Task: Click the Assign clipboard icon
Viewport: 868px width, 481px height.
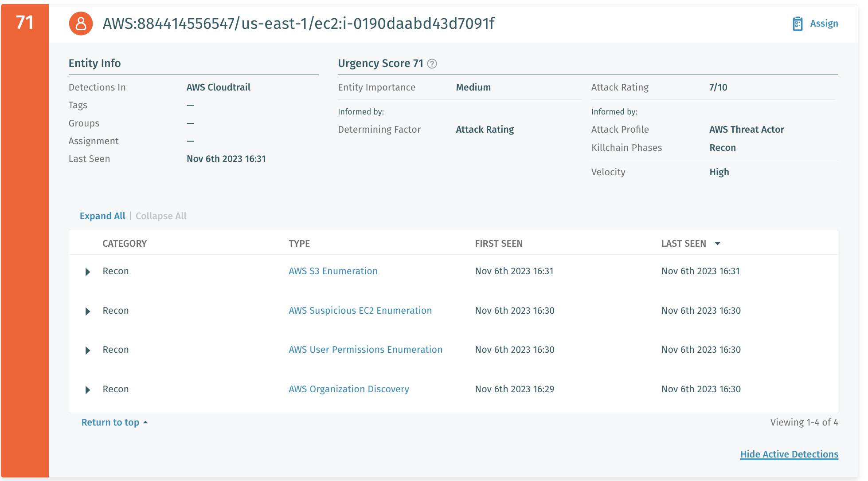Action: pyautogui.click(x=798, y=24)
